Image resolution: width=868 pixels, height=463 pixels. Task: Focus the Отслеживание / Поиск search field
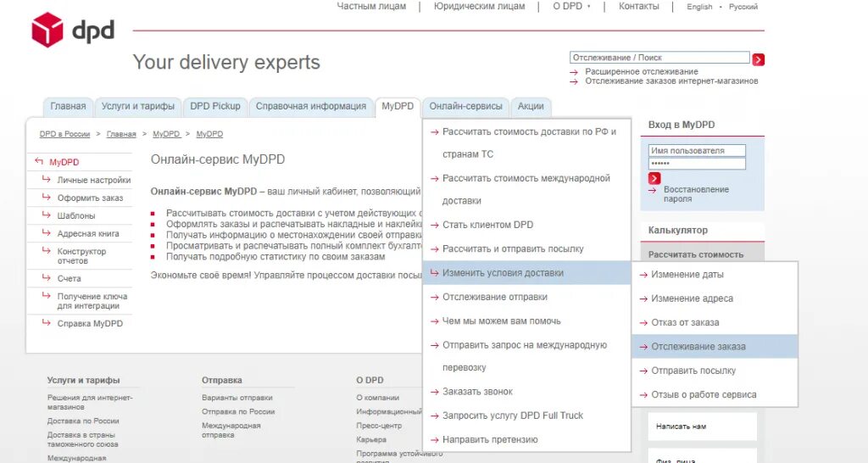click(659, 58)
